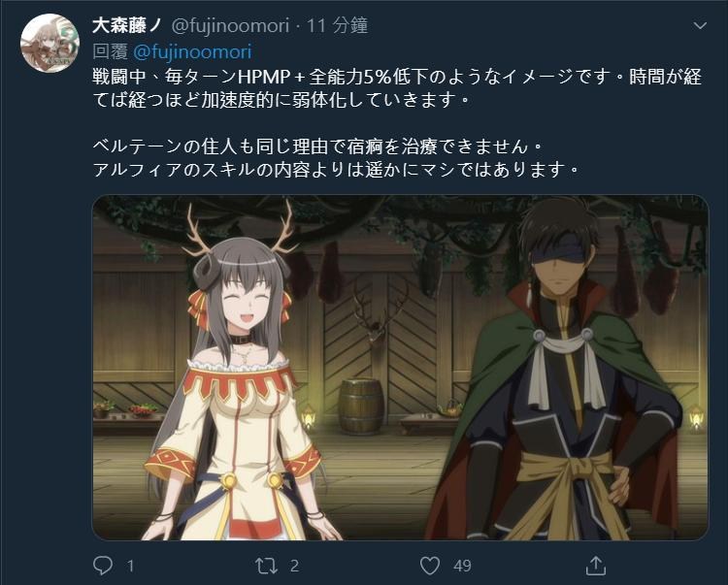Click the line starting アルフィアのスキル
The width and height of the screenshot is (728, 585).
[x=336, y=170]
